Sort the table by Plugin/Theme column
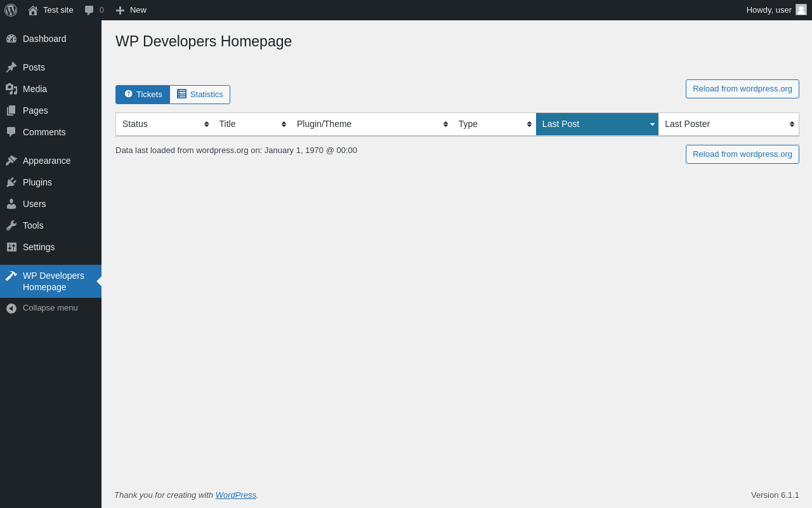This screenshot has height=508, width=812. point(371,124)
